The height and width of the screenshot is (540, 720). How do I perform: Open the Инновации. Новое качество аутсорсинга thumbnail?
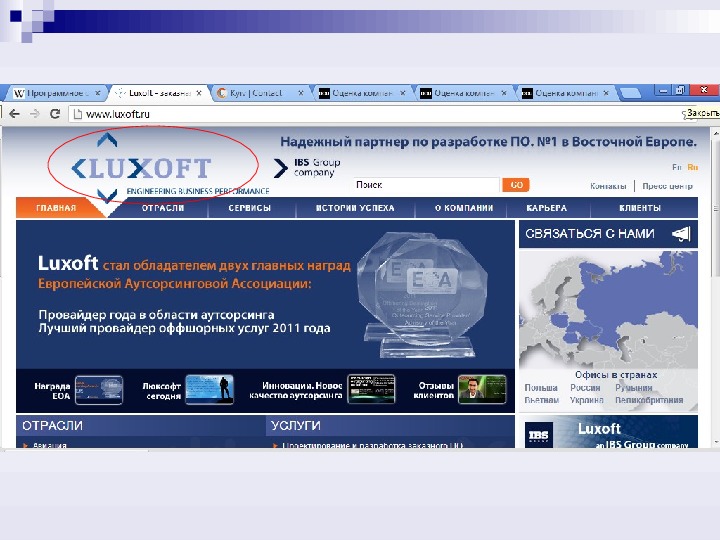pos(371,389)
